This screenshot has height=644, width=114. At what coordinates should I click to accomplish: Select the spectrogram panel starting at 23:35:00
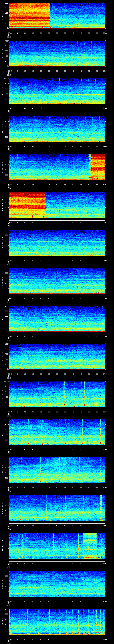57,318
